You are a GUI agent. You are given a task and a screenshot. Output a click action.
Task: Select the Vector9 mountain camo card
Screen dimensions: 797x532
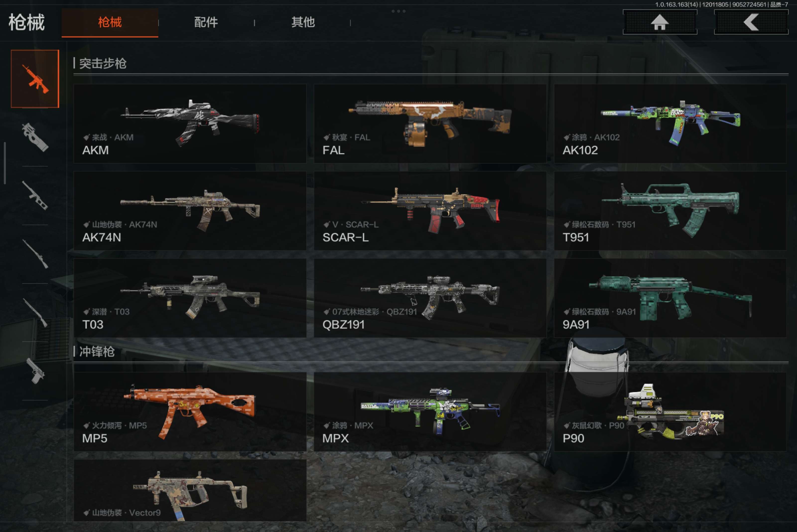[x=190, y=490]
